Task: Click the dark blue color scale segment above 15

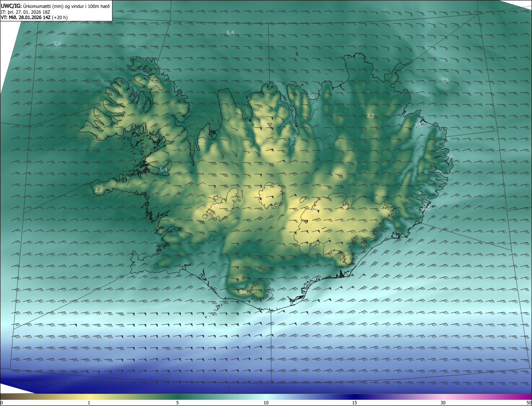Action: [355, 396]
